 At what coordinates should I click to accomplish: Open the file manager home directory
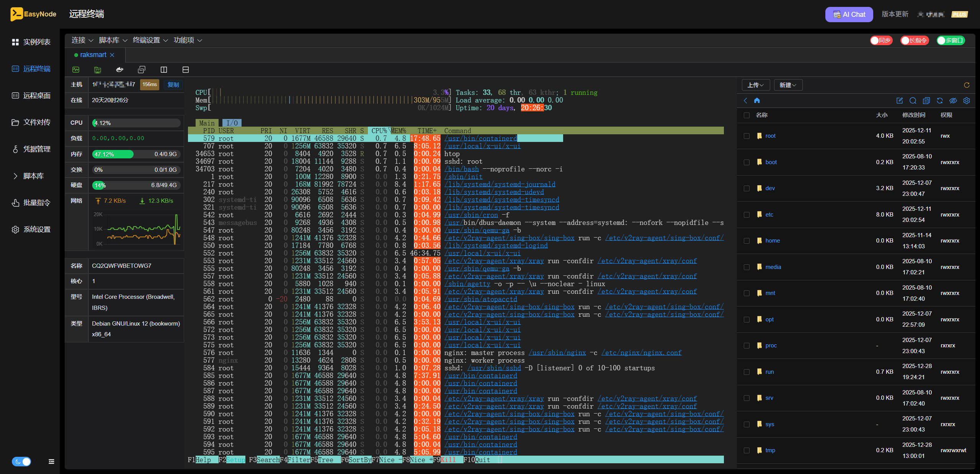pyautogui.click(x=757, y=101)
